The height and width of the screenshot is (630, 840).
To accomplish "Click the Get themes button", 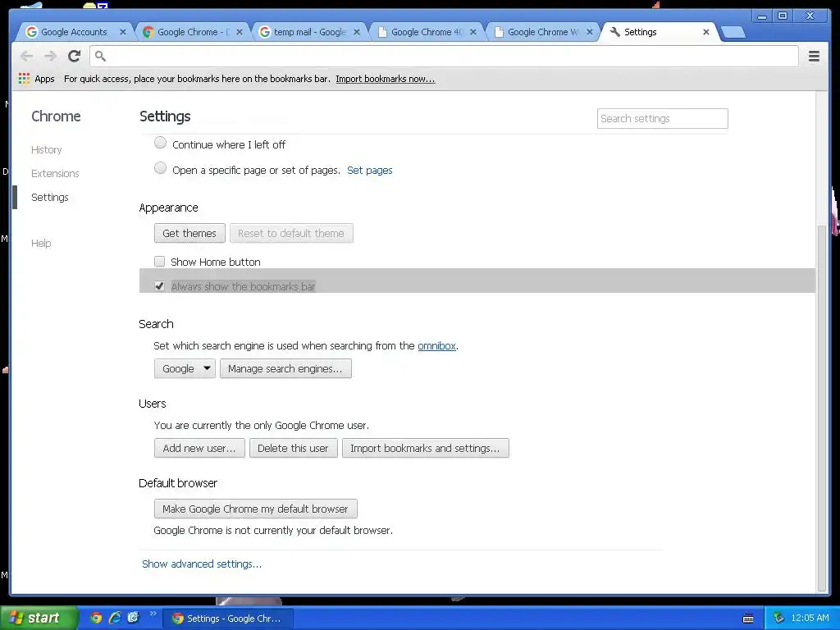I will coord(189,234).
